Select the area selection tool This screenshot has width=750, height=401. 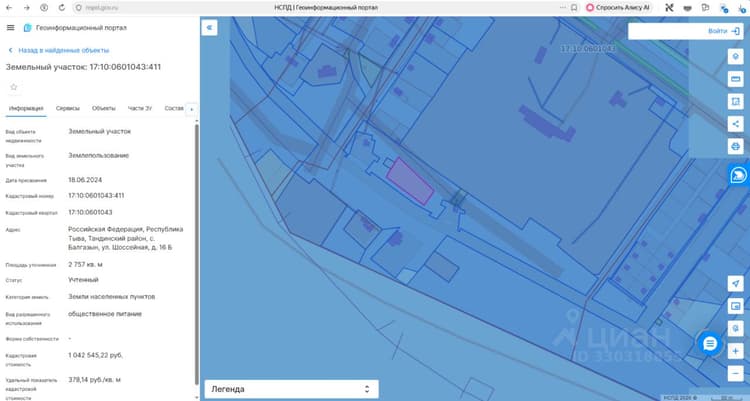[735, 101]
